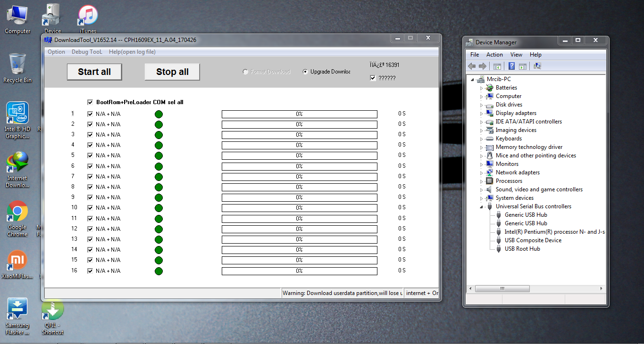Open Option menu in DownloadTool
This screenshot has width=644, height=344.
pos(57,52)
